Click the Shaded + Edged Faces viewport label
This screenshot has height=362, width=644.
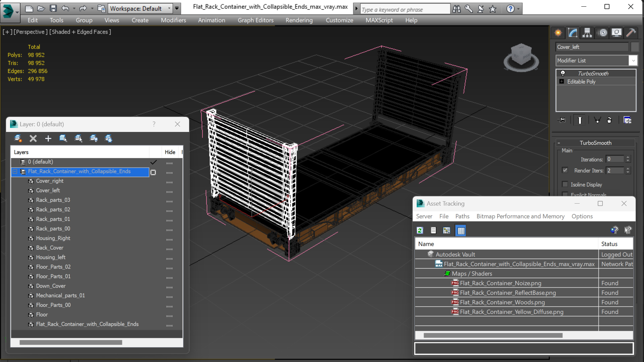80,32
